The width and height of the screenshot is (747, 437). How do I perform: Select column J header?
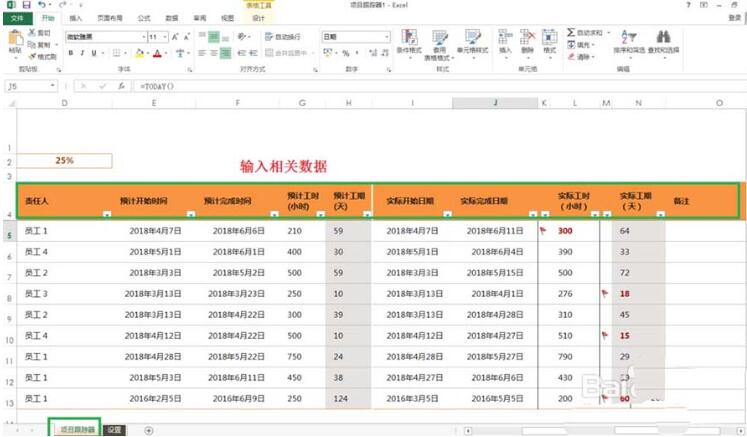[x=495, y=102]
